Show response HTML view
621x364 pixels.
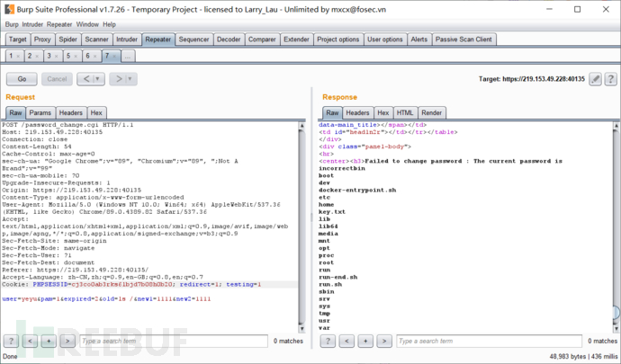pyautogui.click(x=405, y=112)
